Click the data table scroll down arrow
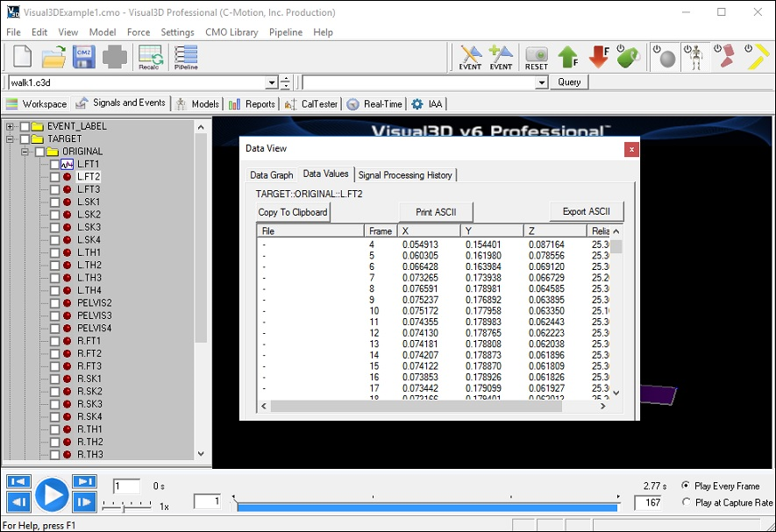 tap(616, 393)
